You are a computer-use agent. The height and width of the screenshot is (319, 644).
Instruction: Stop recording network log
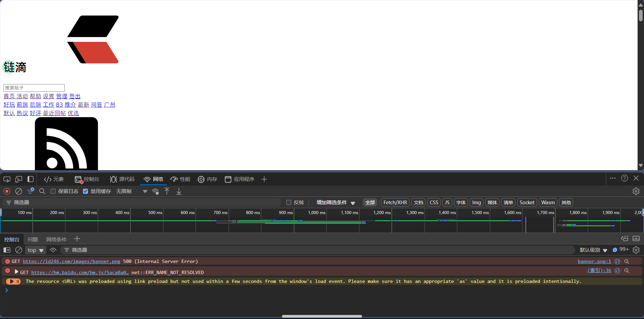(7, 191)
